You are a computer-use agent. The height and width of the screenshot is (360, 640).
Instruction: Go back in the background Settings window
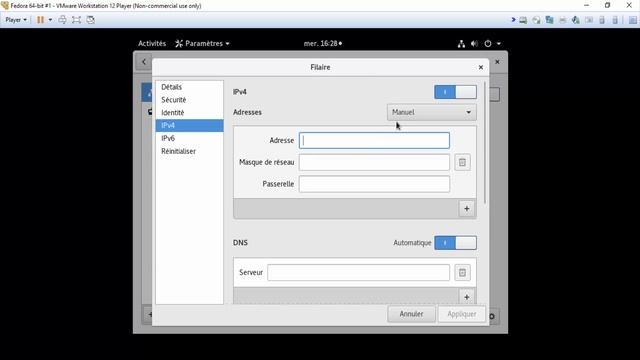click(144, 62)
